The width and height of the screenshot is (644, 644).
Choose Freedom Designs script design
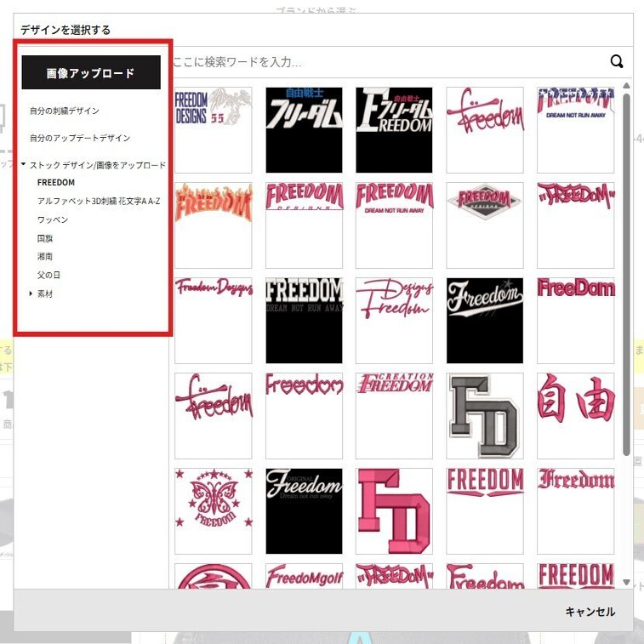(x=214, y=321)
